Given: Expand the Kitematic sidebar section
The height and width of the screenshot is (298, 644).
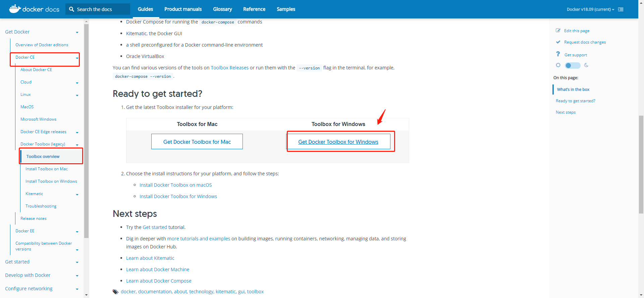Looking at the screenshot, I should (x=77, y=194).
